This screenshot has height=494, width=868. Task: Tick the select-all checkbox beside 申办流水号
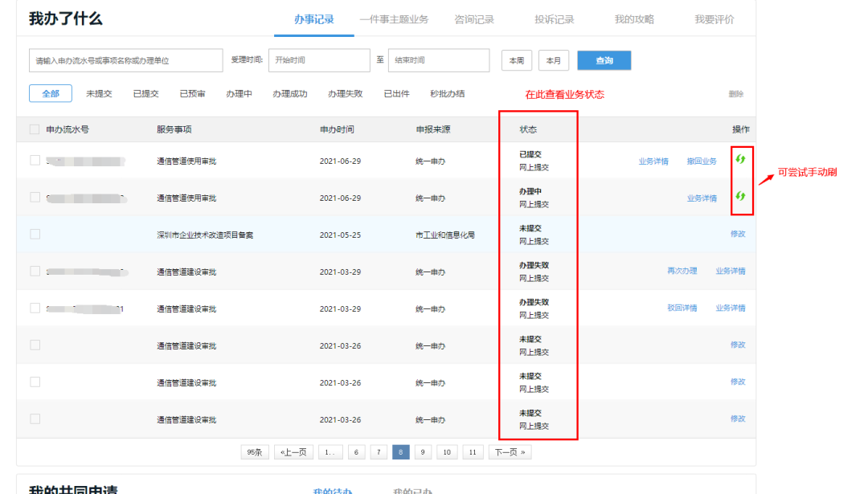point(35,129)
